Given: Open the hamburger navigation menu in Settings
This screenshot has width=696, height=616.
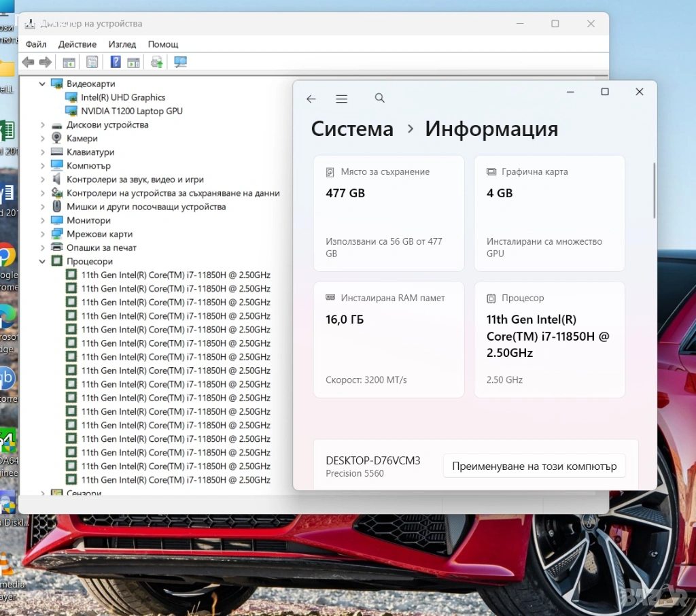Looking at the screenshot, I should click(x=342, y=99).
